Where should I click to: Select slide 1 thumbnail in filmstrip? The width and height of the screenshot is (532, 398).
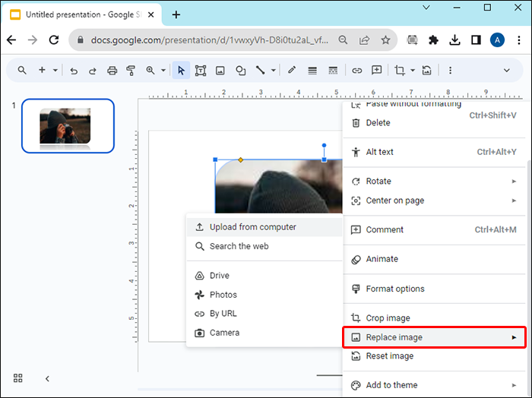pos(68,126)
